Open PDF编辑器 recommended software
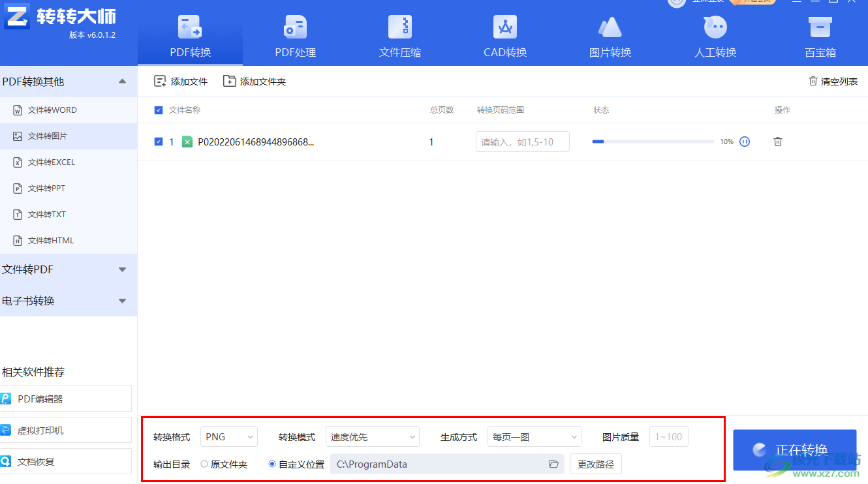This screenshot has width=868, height=484. (x=66, y=399)
